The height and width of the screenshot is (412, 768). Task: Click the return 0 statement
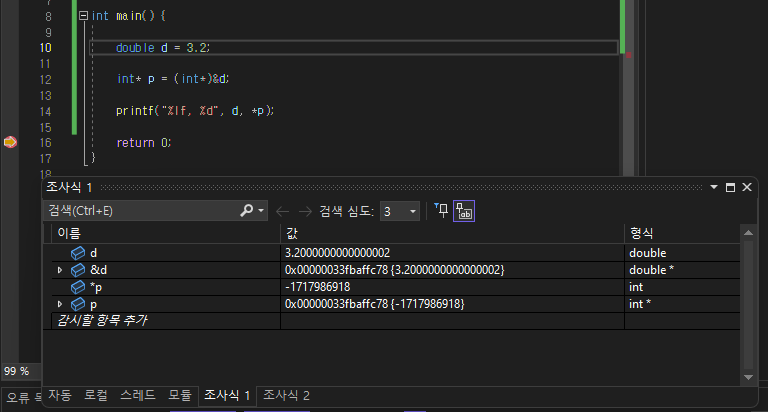144,143
